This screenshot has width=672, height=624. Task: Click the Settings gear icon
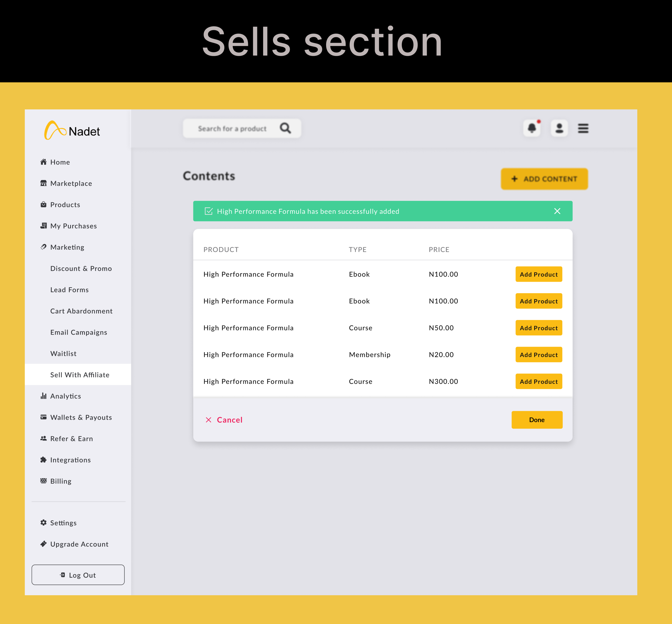44,522
